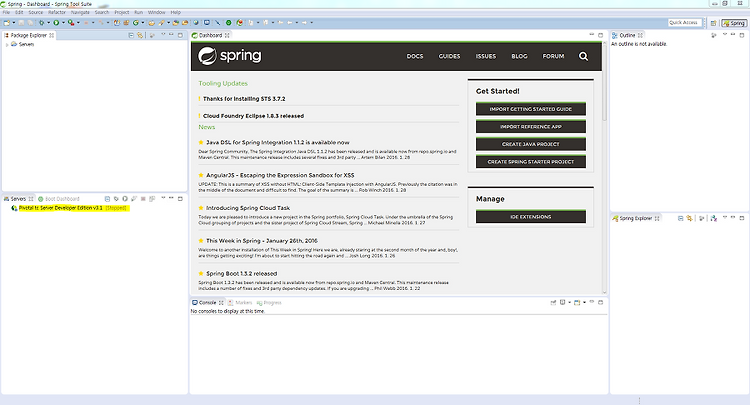Click Create Spring Starter Project button
Viewport: 750px width, 405px height.
[530, 162]
